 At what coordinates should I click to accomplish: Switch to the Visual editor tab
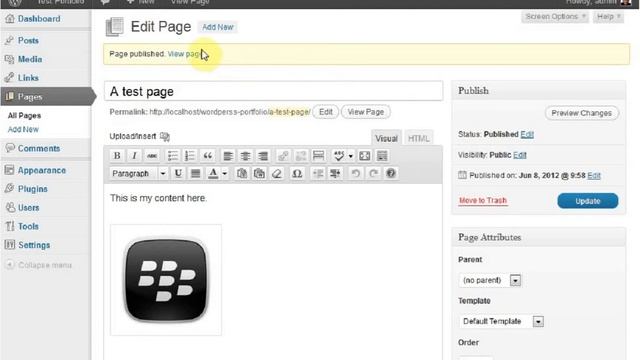pos(386,138)
